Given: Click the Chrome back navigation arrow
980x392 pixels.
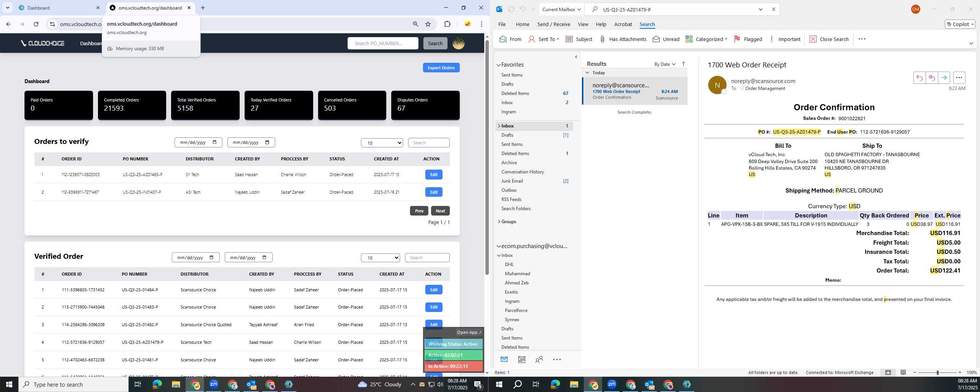Looking at the screenshot, I should click(x=8, y=24).
